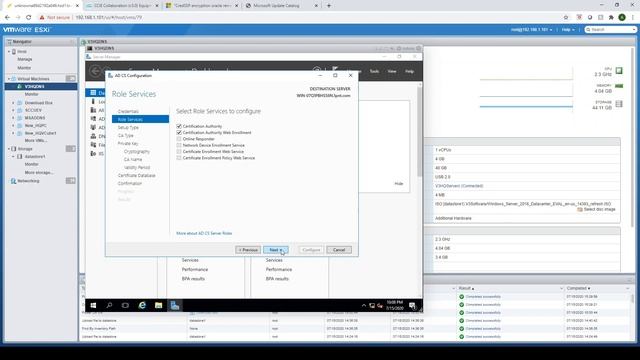Switch to the Microsoft Update Catalog tab
Viewport: 640px width, 360px height.
pos(282,6)
